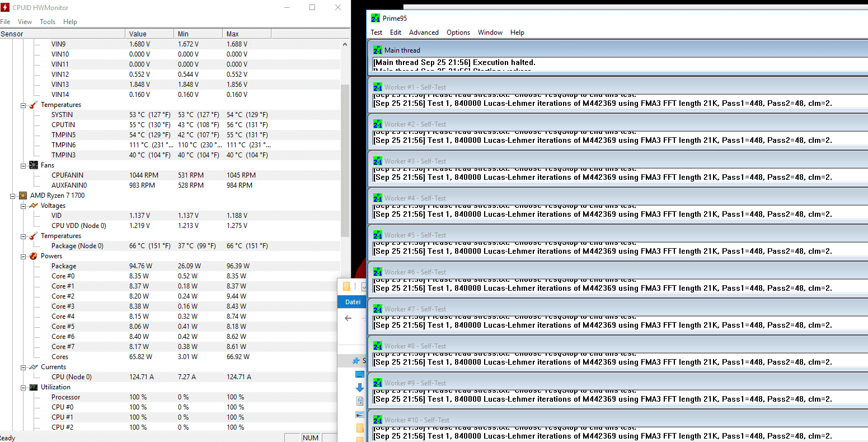Click the Worker #6 Self-Test icon
Image resolution: width=868 pixels, height=442 pixels.
click(x=378, y=272)
